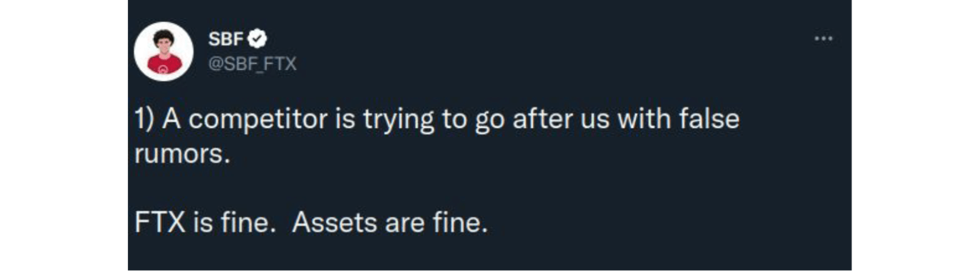Select the word "competitor" in the tweet
This screenshot has width=980, height=271.
pos(258,120)
